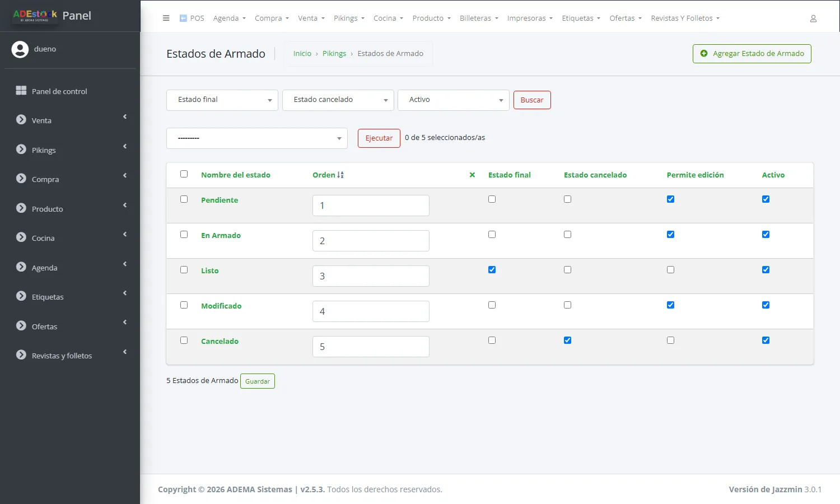Open the Impresoras top menu
The image size is (840, 504).
530,18
